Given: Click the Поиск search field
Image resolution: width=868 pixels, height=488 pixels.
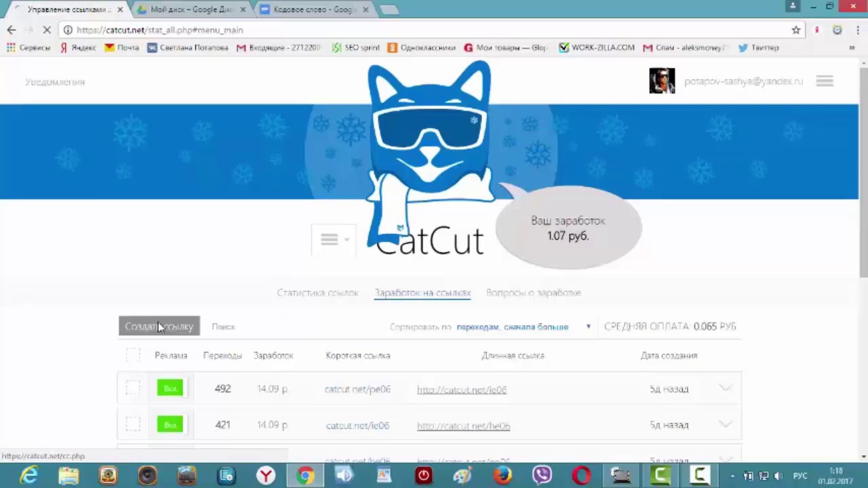Looking at the screenshot, I should click(223, 327).
